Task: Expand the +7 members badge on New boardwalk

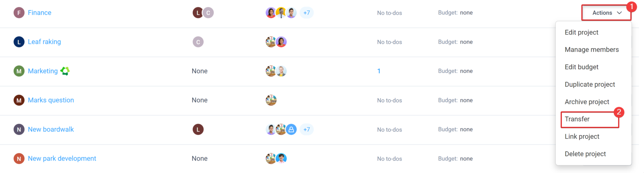Action: point(307,130)
